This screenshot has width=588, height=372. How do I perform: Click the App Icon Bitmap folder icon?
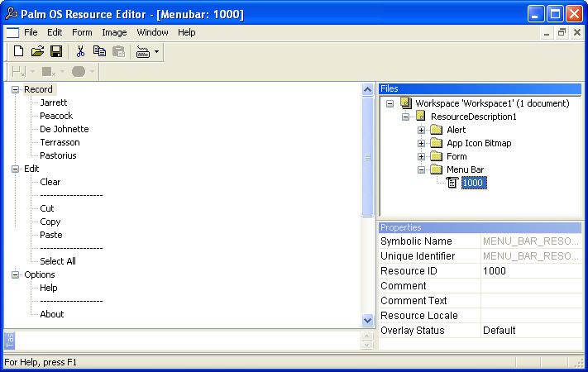point(436,143)
